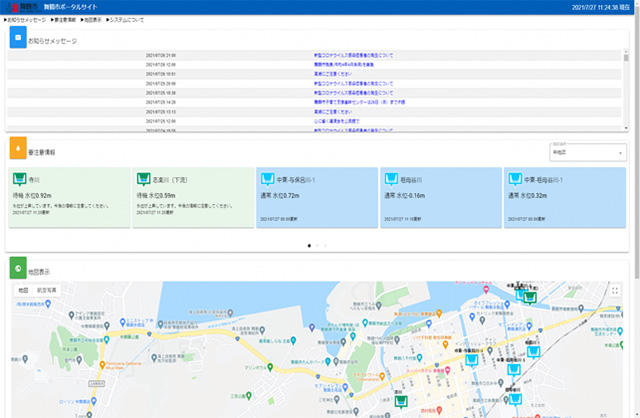Click the green 地図表示 globe icon

click(x=18, y=268)
